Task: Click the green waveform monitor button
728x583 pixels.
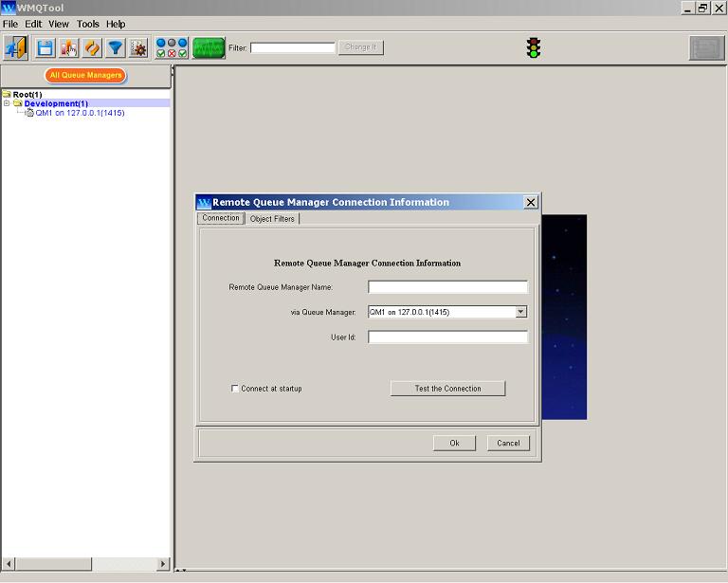Action: coord(209,47)
